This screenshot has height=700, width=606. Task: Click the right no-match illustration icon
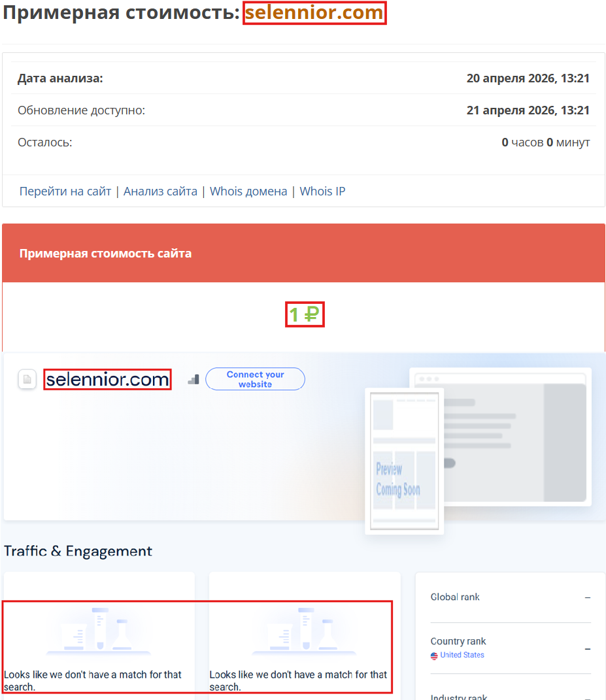pyautogui.click(x=304, y=629)
